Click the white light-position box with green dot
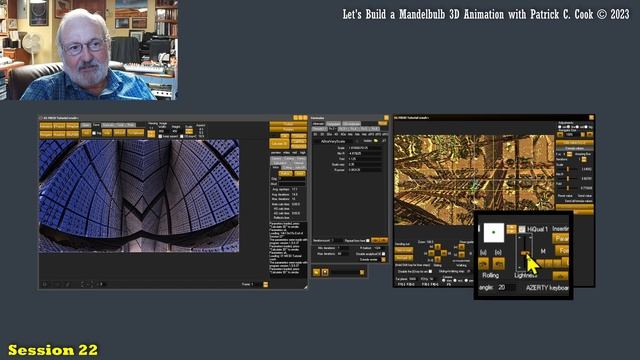The height and width of the screenshot is (360, 640). coord(493,233)
